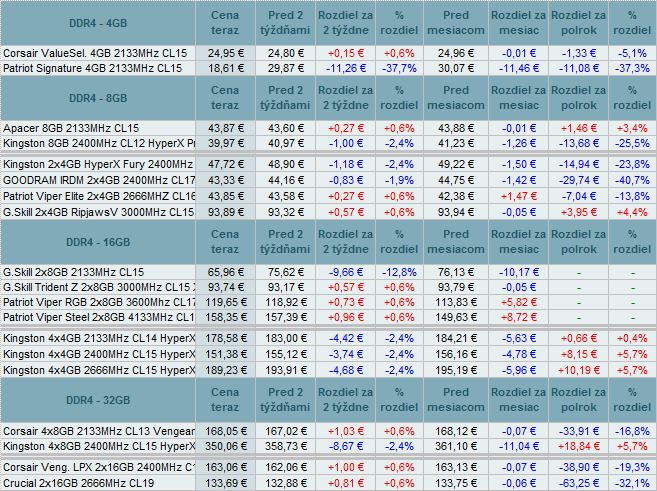Click the +1,47 € Patriot Viper Elite cell
Viewport: 657px width, 491px height.
[519, 196]
